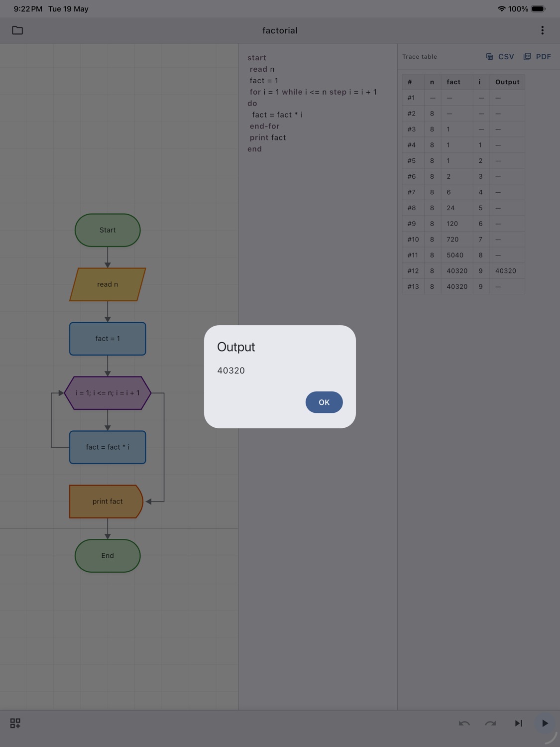This screenshot has width=560, height=747.
Task: Click the Output dialog title
Action: point(236,347)
